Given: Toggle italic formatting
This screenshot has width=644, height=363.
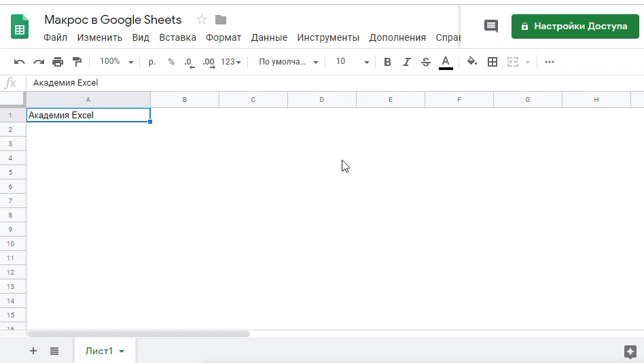Looking at the screenshot, I should 406,62.
